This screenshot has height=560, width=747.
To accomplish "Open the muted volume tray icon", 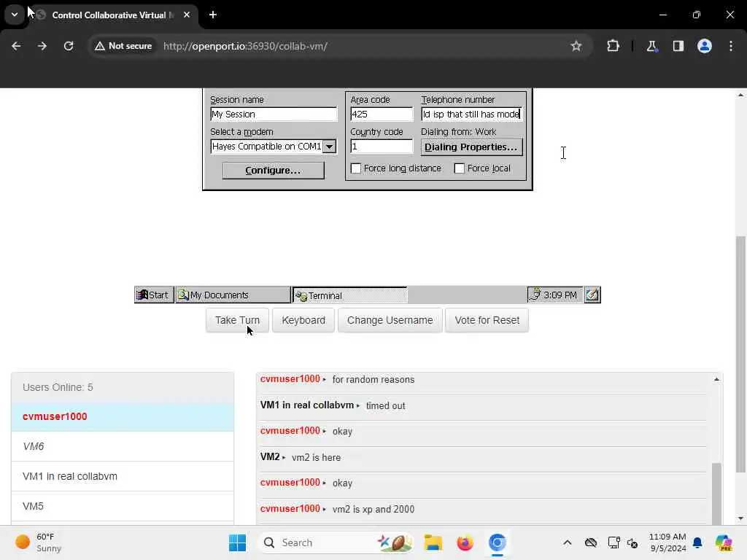I will [x=632, y=542].
